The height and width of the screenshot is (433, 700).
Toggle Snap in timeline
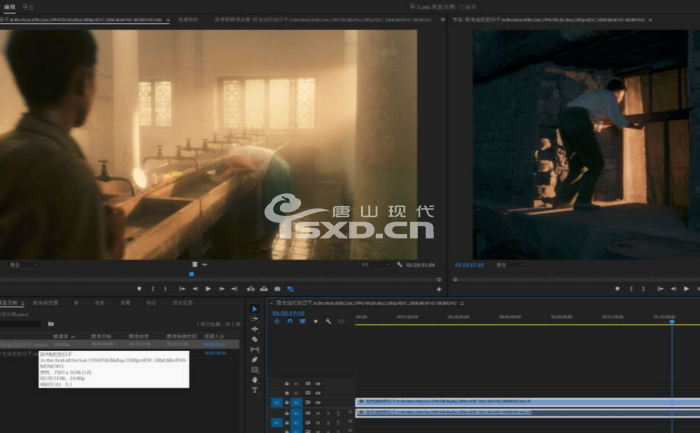pyautogui.click(x=290, y=321)
